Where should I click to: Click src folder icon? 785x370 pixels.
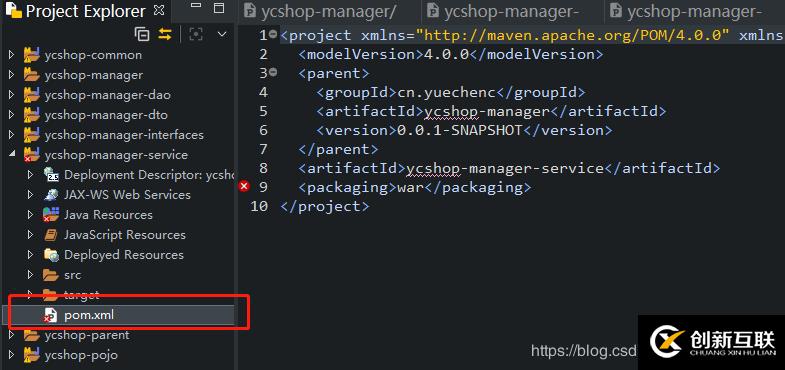(51, 275)
